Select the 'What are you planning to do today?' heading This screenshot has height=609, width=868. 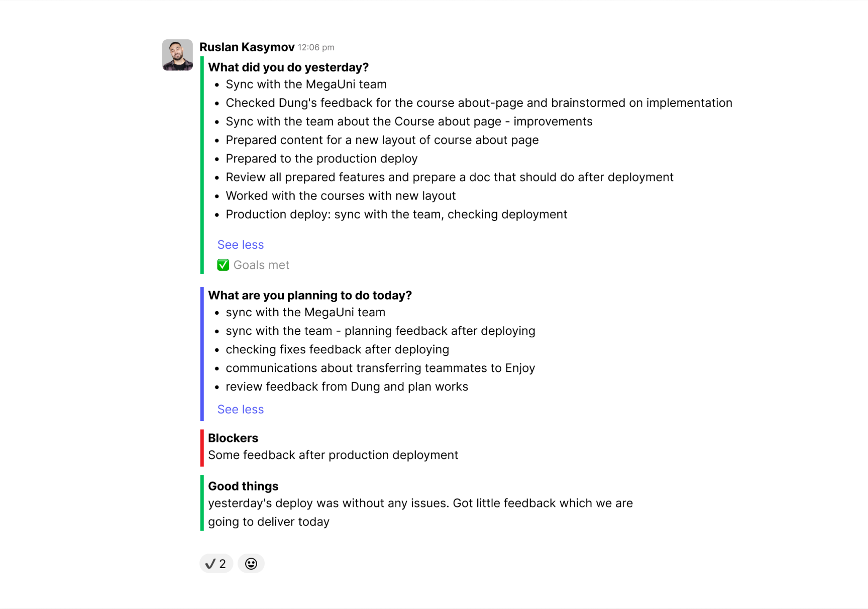coord(310,295)
